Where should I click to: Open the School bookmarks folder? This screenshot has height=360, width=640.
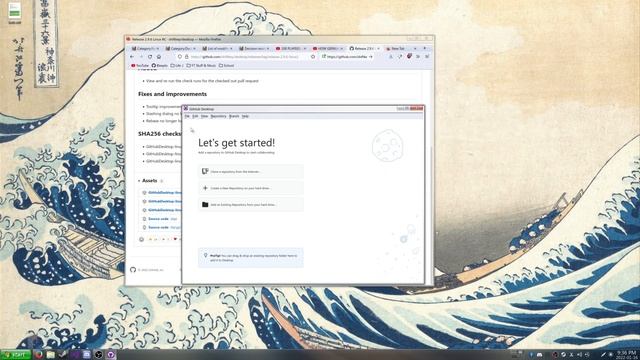tap(227, 65)
